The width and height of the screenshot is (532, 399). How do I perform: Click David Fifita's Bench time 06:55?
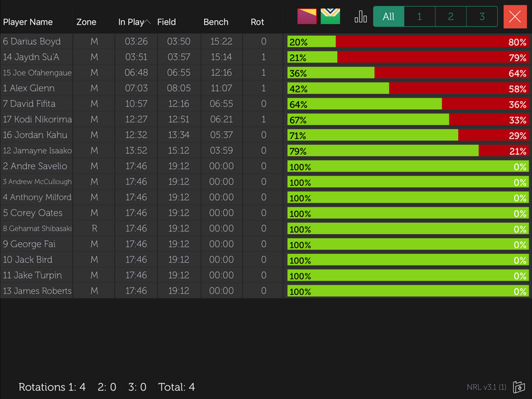tap(221, 104)
